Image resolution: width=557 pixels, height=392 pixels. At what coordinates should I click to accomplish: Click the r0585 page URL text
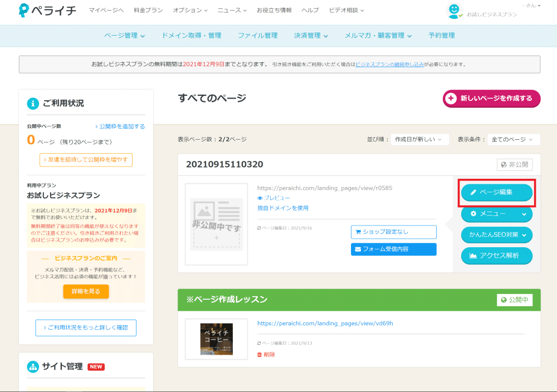325,188
